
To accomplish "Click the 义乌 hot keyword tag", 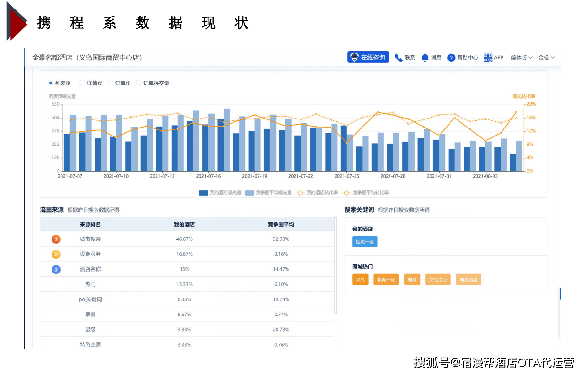I will [360, 280].
